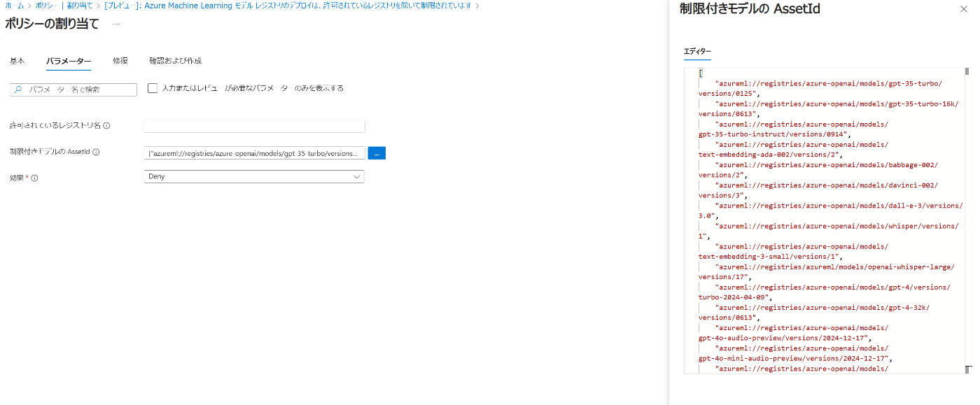This screenshot has width=980, height=405.
Task: Click the gpt-4-32k entry in editor
Action: coord(822,307)
